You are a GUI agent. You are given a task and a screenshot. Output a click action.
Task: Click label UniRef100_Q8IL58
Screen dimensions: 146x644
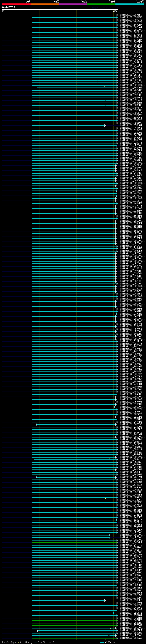(x=131, y=361)
